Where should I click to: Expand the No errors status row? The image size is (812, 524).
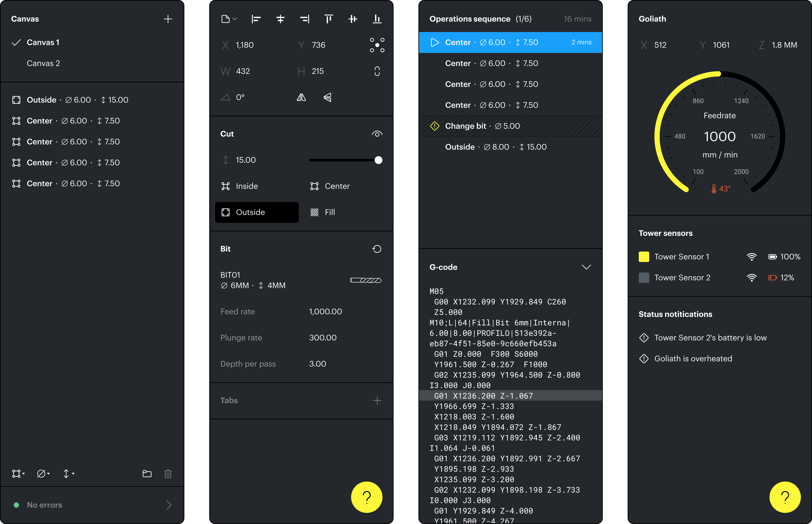[168, 505]
